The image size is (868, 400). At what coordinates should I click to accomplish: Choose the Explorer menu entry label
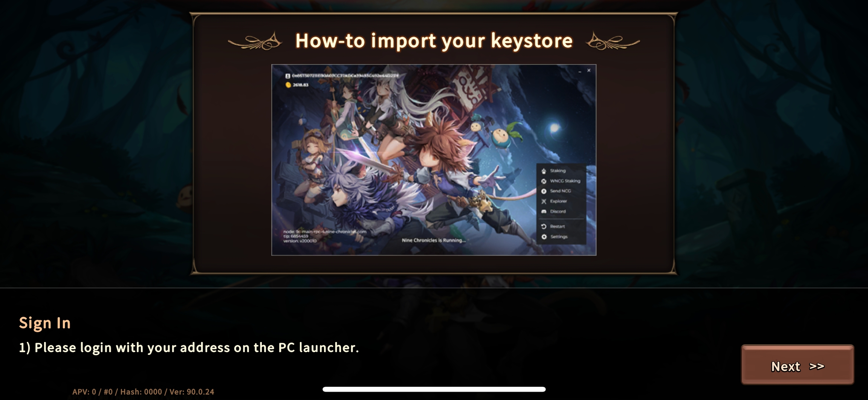[558, 201]
